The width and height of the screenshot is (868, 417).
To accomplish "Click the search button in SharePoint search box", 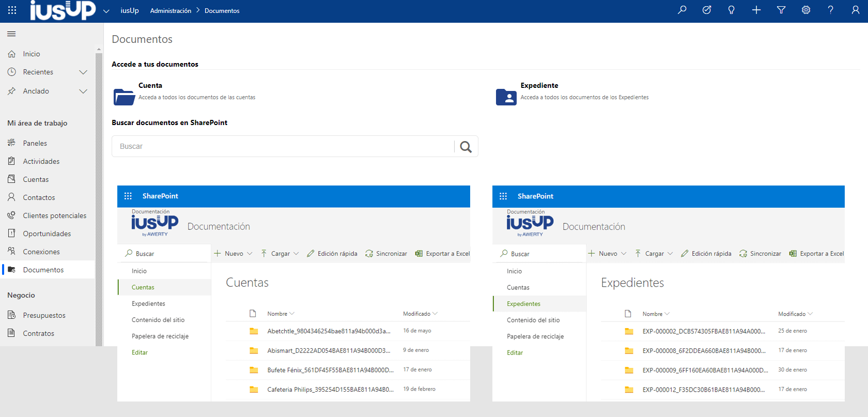I will (466, 147).
